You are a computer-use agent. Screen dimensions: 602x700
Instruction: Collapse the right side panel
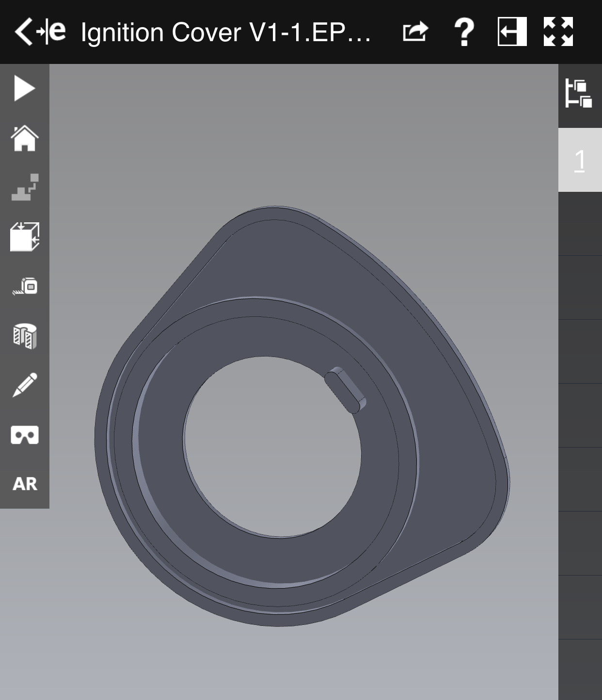click(x=512, y=32)
